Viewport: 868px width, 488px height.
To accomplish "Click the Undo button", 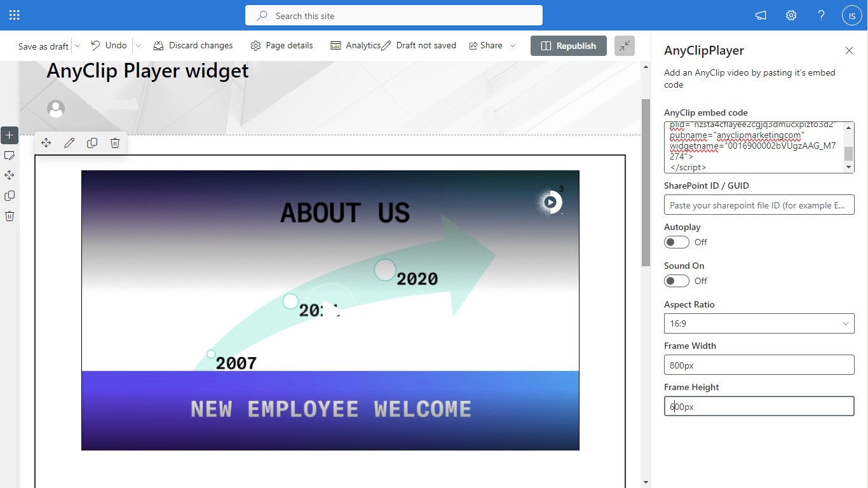I will pyautogui.click(x=109, y=45).
